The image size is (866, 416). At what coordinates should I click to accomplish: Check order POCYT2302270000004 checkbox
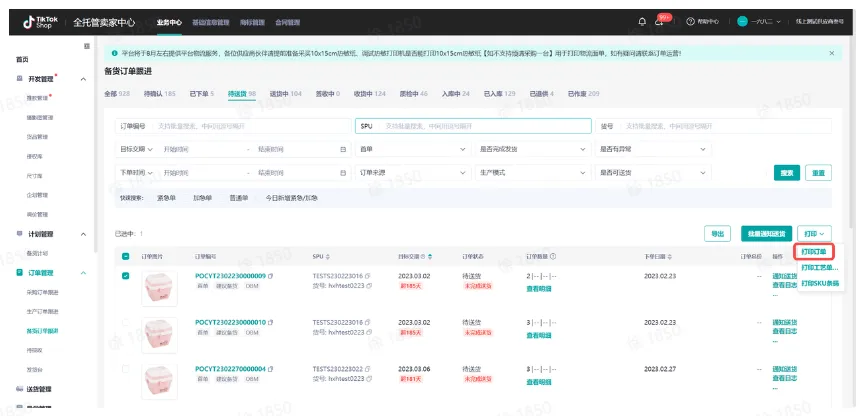(125, 368)
